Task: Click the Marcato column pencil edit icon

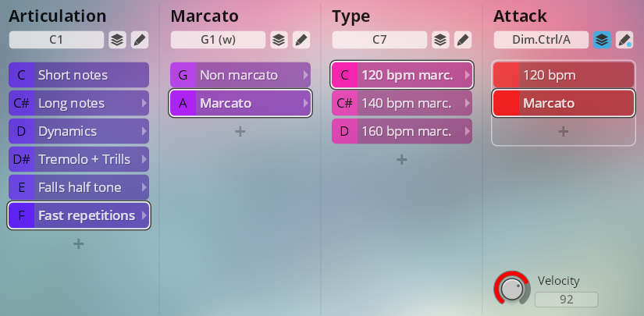Action: click(x=301, y=40)
